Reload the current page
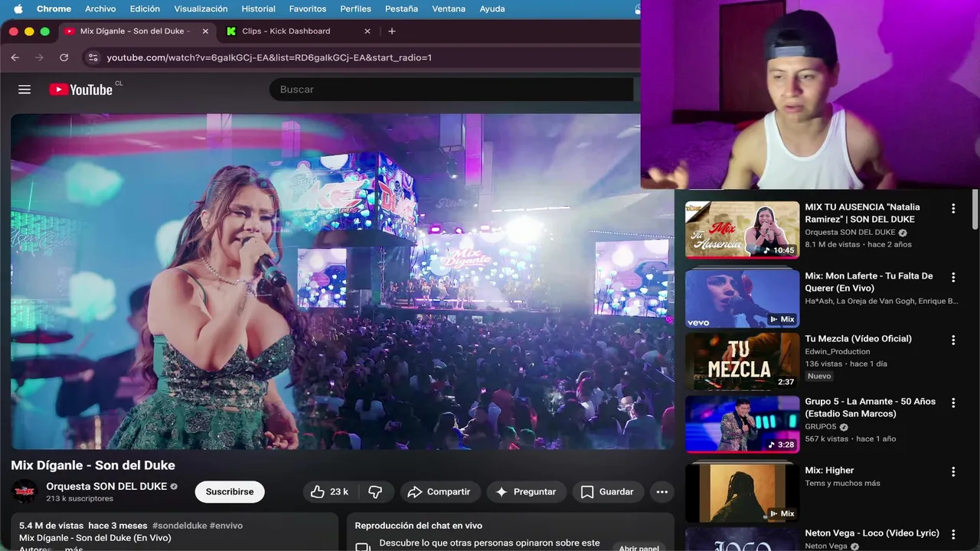 (64, 57)
